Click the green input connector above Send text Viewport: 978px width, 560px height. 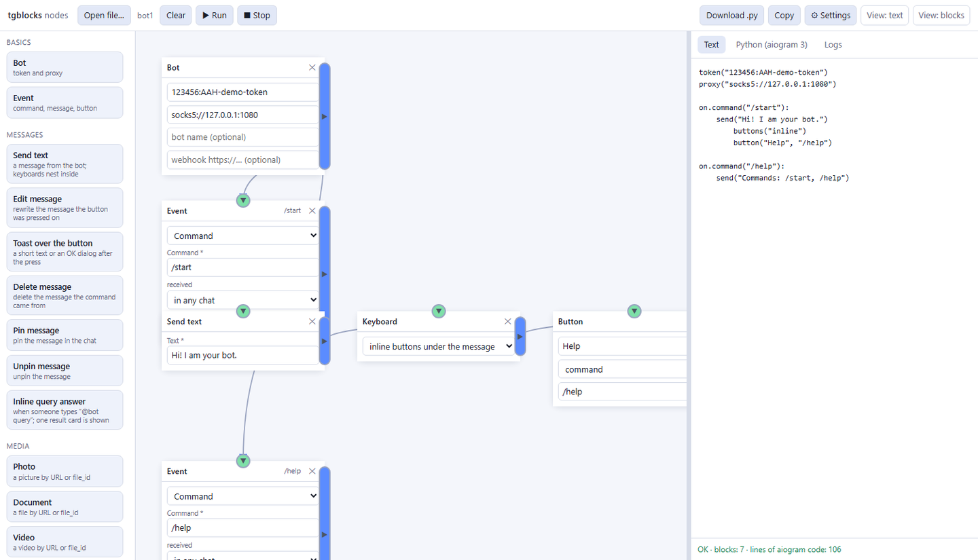pos(243,311)
